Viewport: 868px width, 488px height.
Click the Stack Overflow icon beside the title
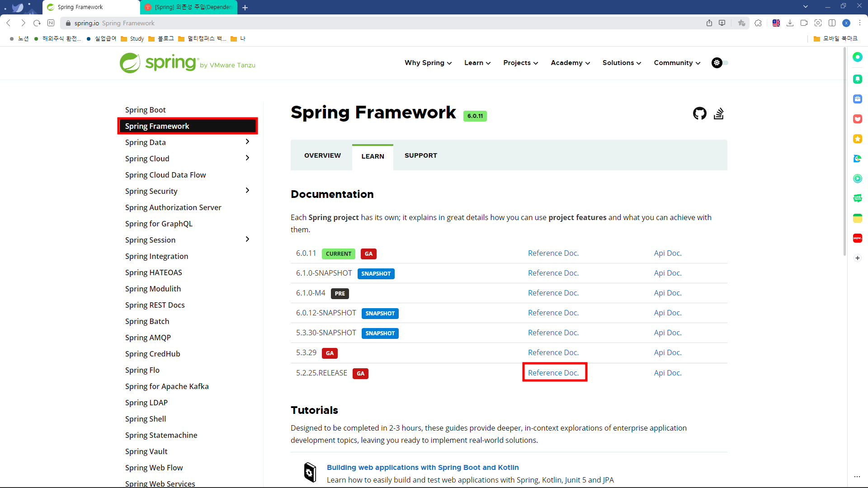pyautogui.click(x=719, y=113)
